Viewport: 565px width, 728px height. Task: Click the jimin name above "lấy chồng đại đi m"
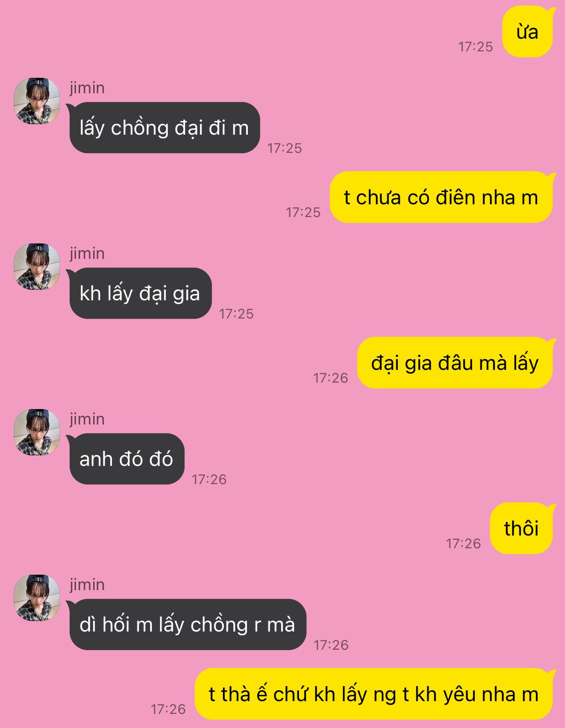click(x=87, y=88)
